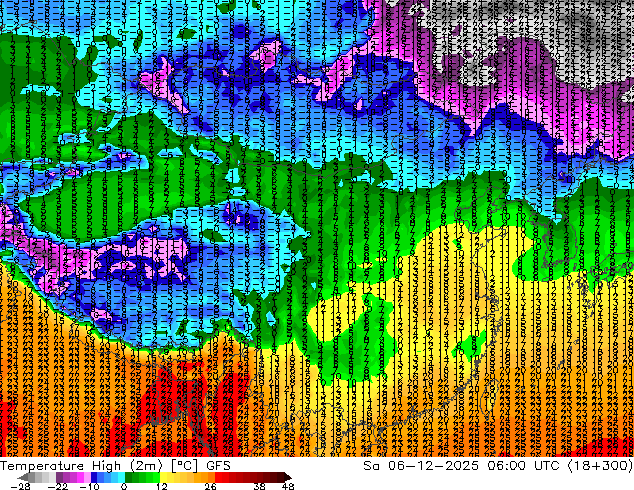Click the bright red legend swatch above 26
The image size is (634, 490).
tap(218, 477)
